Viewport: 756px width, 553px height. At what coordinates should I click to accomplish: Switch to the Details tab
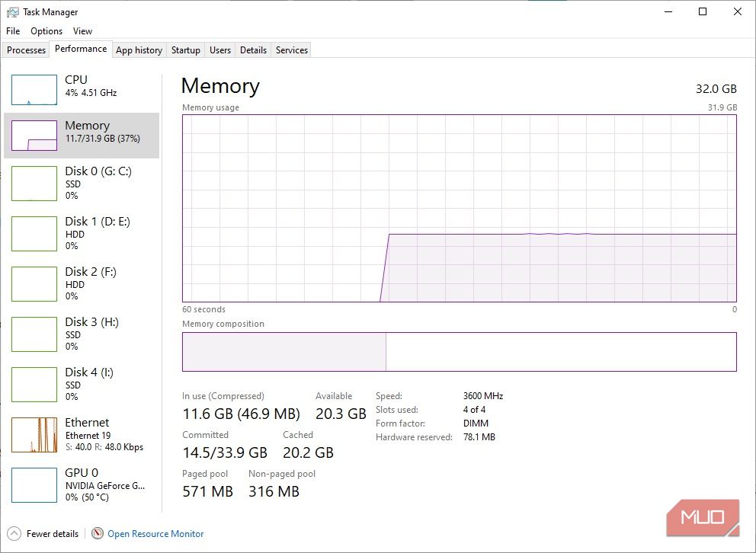[253, 50]
